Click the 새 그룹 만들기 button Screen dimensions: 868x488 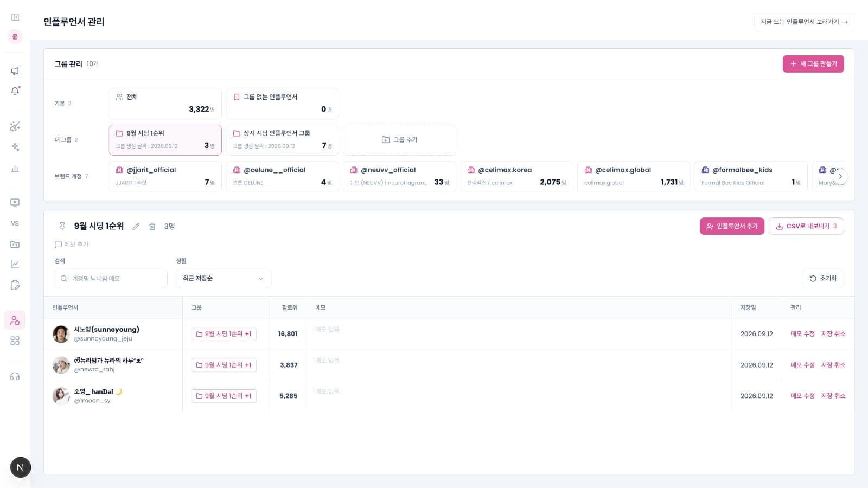pos(813,64)
